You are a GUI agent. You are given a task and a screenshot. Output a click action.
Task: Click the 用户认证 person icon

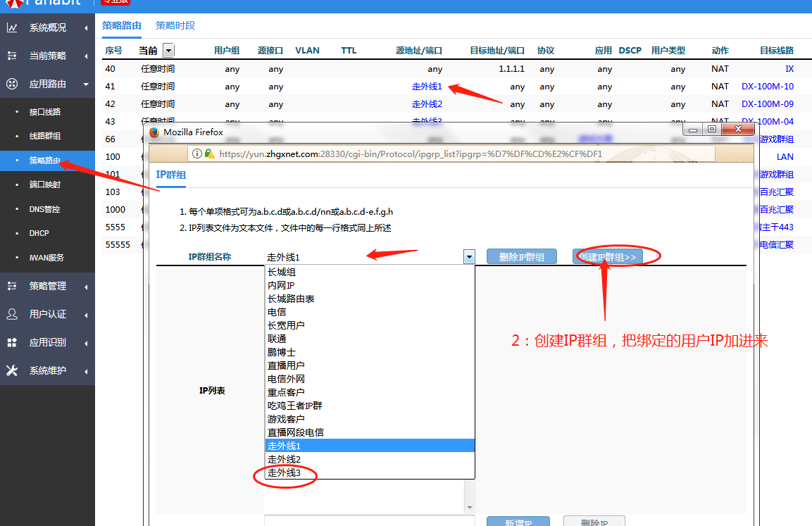coord(12,314)
